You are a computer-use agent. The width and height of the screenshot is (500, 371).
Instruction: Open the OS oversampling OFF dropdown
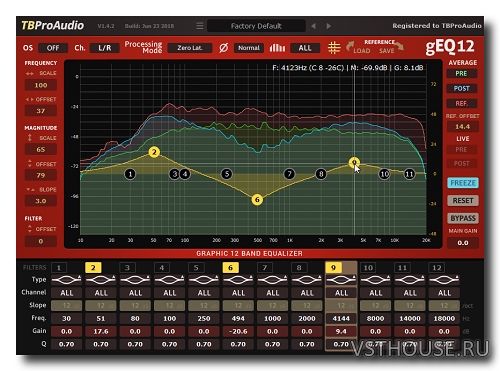coord(53,48)
